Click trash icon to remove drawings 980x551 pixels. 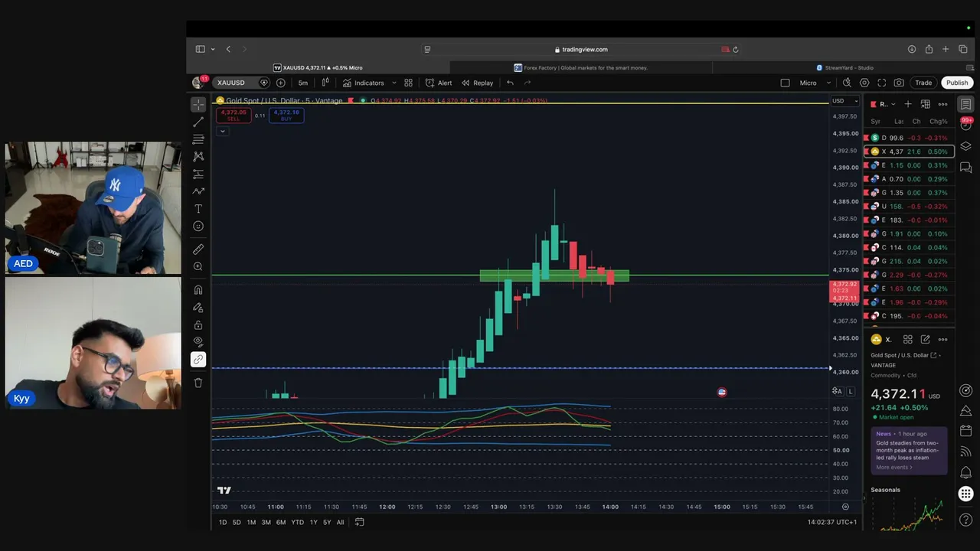[x=198, y=383]
